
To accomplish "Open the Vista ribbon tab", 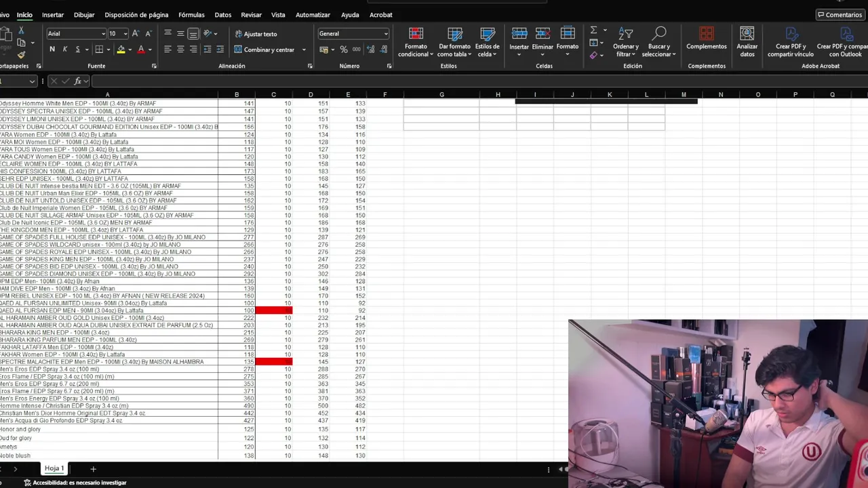I will pyautogui.click(x=278, y=15).
